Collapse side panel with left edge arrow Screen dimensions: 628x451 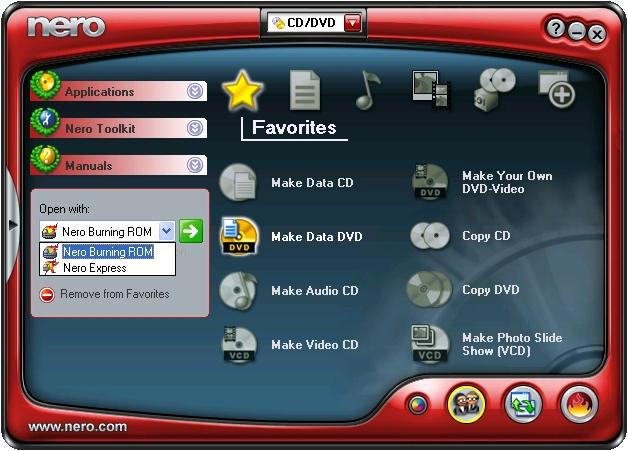pos(13,225)
